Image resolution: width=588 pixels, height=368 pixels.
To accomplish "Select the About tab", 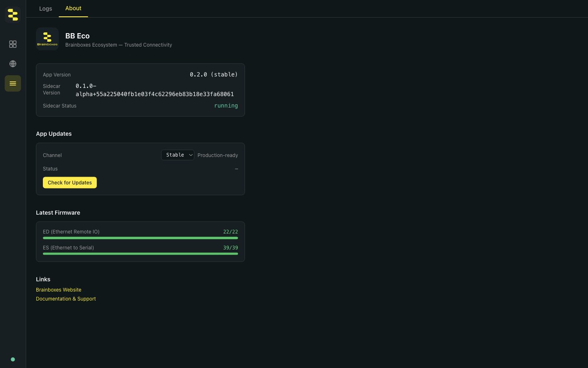I will (x=73, y=9).
